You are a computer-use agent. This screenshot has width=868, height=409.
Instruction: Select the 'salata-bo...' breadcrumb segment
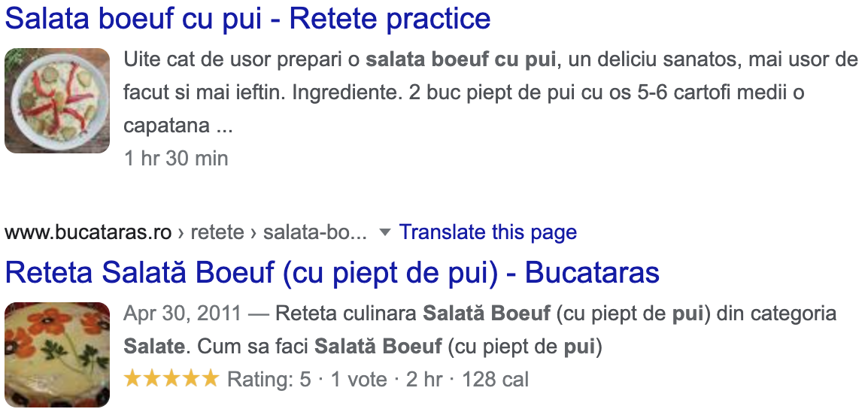[x=315, y=232]
